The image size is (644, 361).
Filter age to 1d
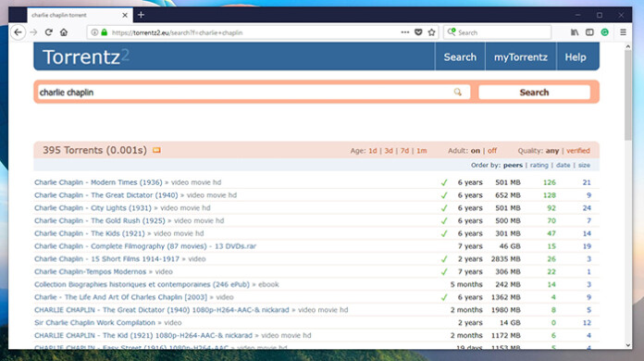coord(373,151)
